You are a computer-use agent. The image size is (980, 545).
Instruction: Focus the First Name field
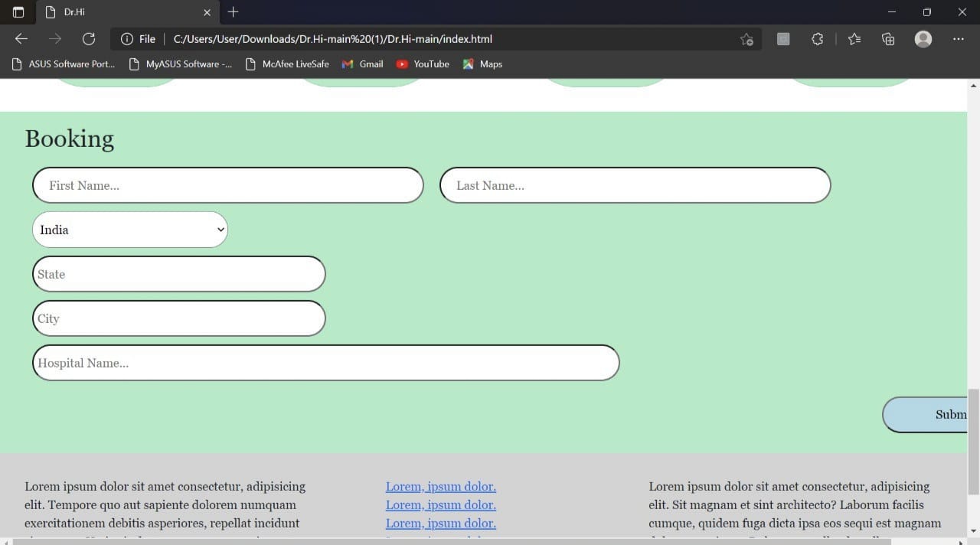(x=228, y=185)
